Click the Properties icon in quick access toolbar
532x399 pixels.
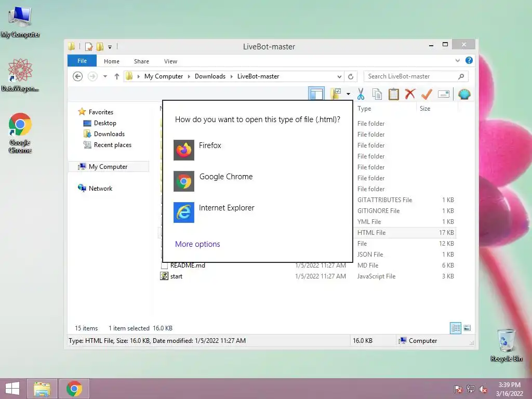(x=88, y=46)
